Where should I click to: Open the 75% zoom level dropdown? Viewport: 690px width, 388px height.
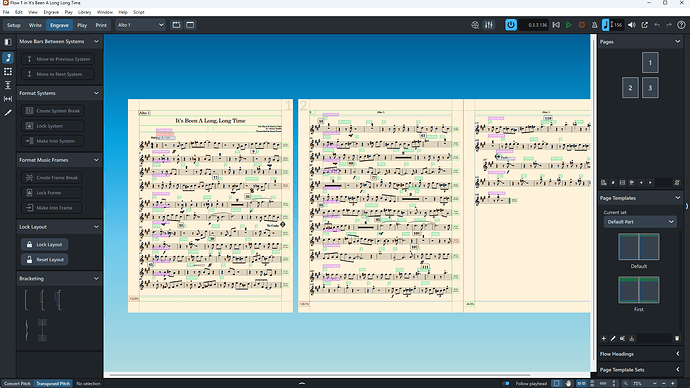(x=645, y=384)
